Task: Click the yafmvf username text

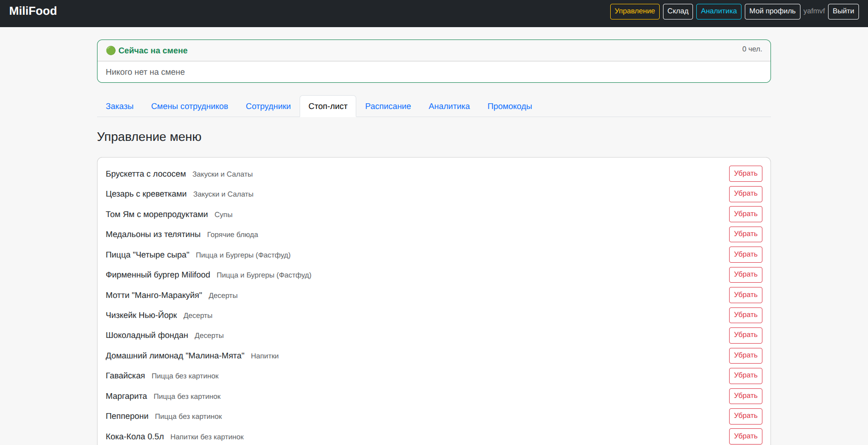Action: point(814,11)
